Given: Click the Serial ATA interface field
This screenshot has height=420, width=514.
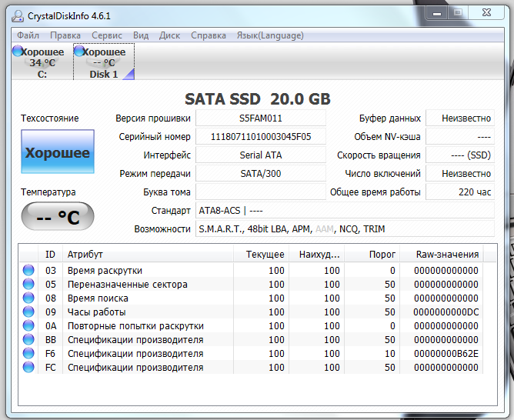Looking at the screenshot, I should tap(261, 155).
